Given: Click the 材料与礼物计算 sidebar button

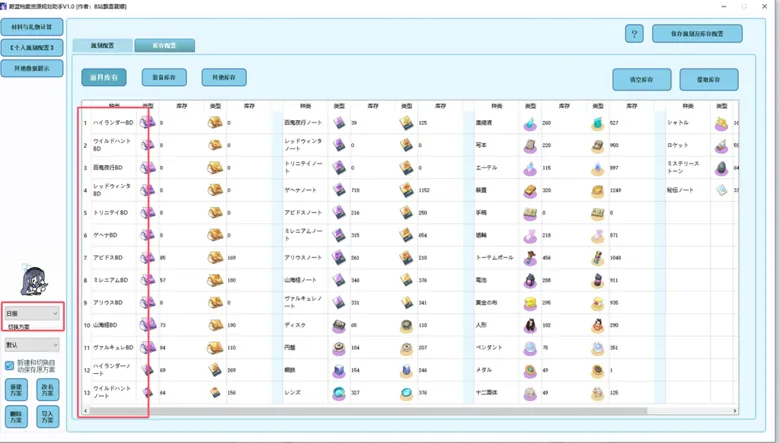Looking at the screenshot, I should coord(32,27).
